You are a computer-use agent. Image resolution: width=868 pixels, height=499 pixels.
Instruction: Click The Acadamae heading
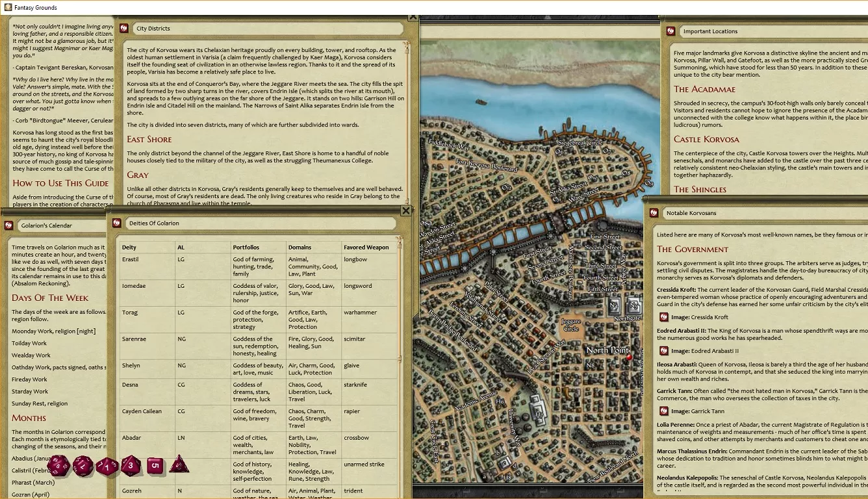706,89
